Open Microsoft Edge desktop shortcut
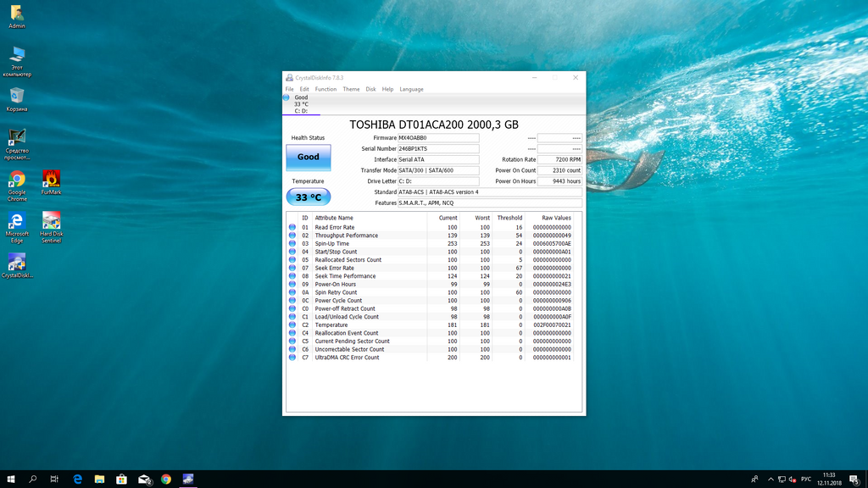868x488 pixels. tap(17, 227)
